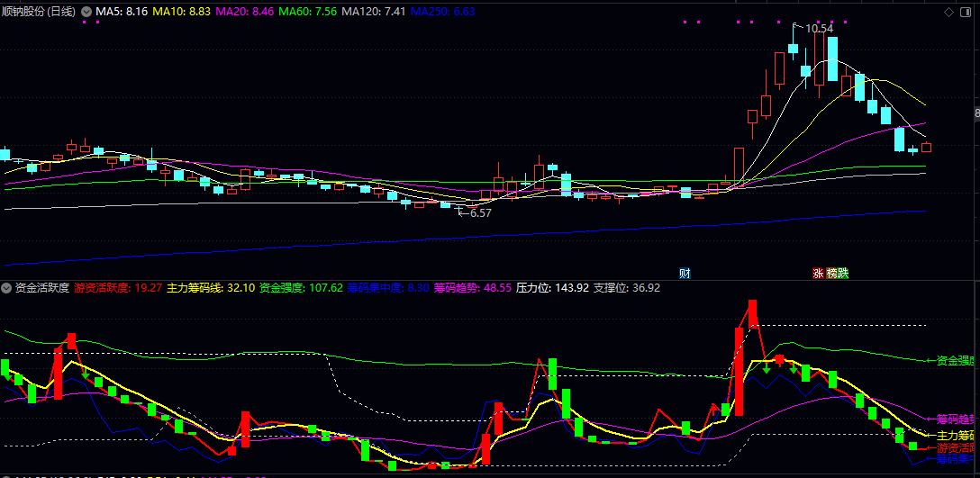The width and height of the screenshot is (980, 478).
Task: Click the latest red candlestick at far right
Action: pos(926,148)
